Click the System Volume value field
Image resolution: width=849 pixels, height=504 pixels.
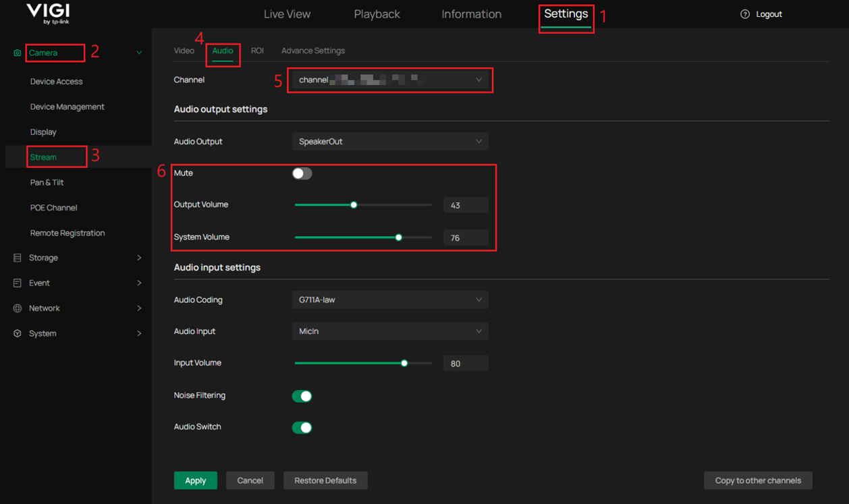[466, 237]
